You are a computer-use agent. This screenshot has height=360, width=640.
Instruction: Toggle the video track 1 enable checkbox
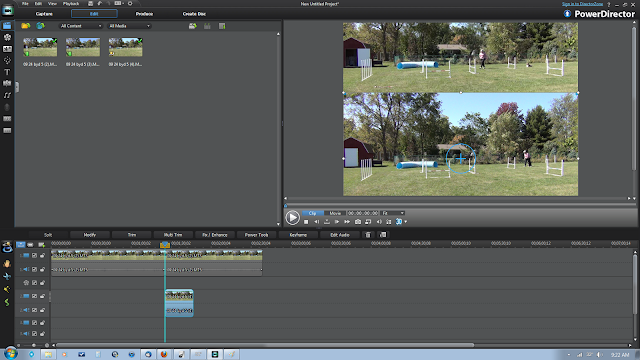34,256
